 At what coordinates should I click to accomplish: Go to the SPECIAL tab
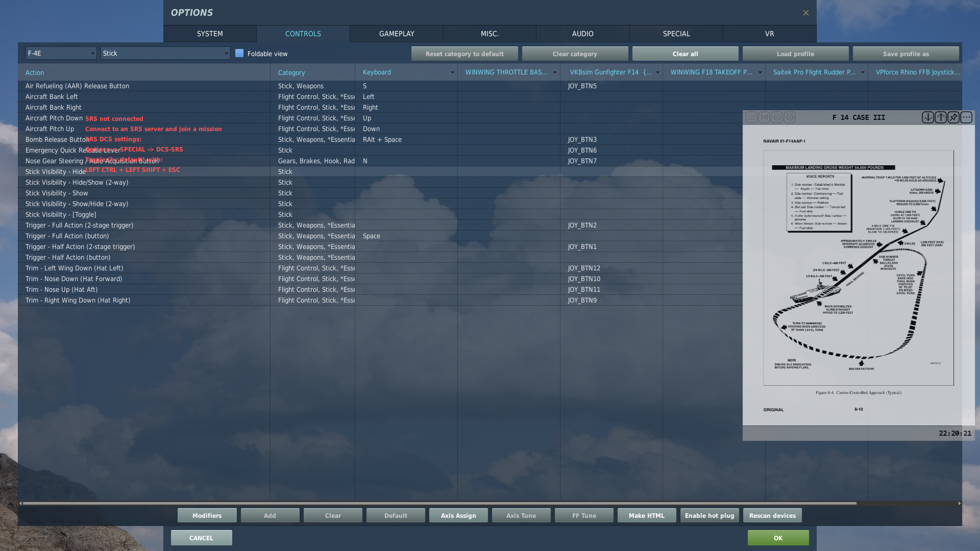click(676, 34)
